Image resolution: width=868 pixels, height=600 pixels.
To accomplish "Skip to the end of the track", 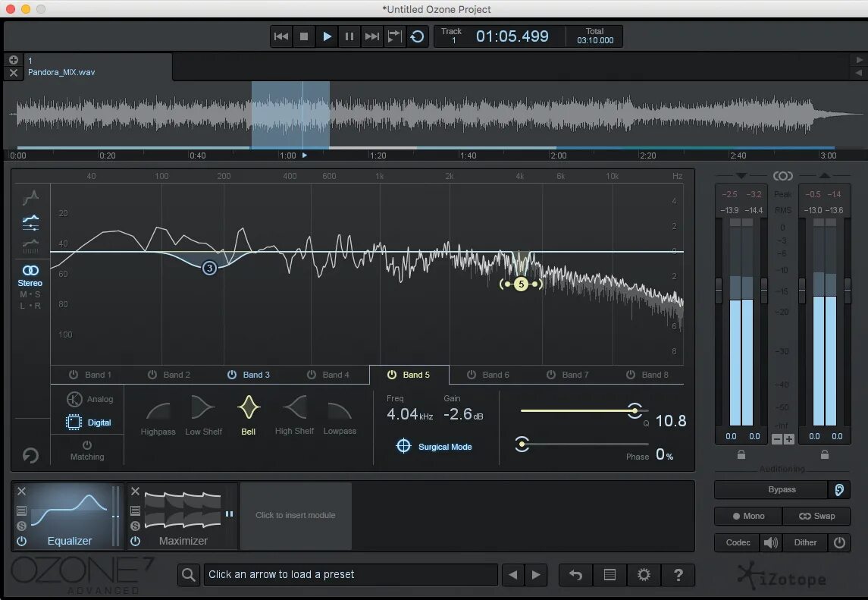I will pyautogui.click(x=371, y=36).
